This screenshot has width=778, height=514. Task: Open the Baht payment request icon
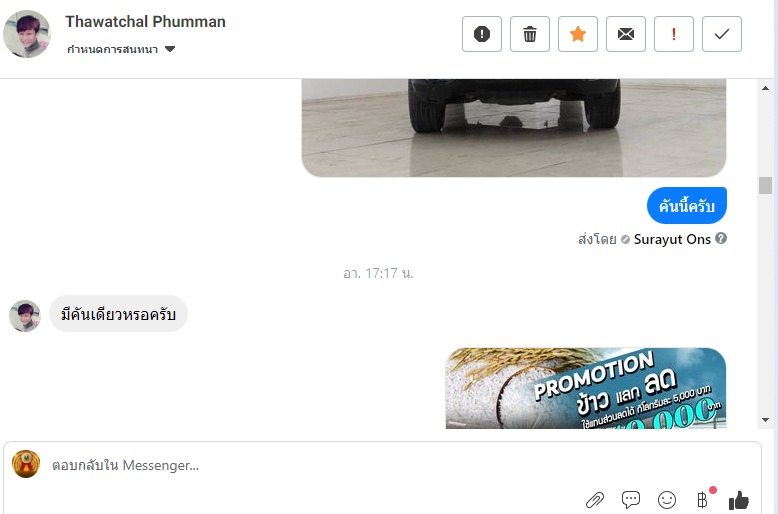tap(703, 500)
